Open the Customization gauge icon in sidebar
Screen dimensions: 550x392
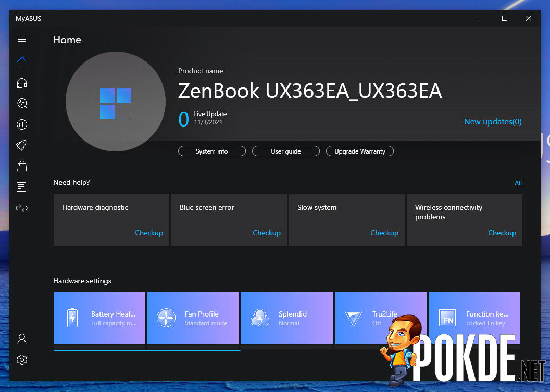pyautogui.click(x=22, y=124)
